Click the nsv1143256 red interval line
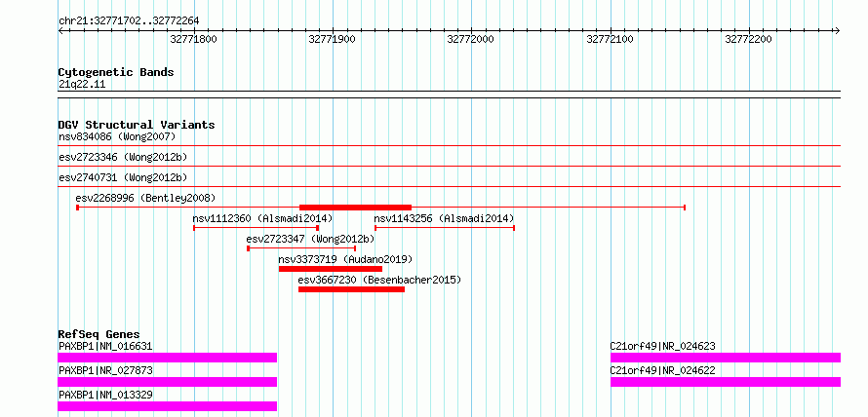 coord(445,228)
